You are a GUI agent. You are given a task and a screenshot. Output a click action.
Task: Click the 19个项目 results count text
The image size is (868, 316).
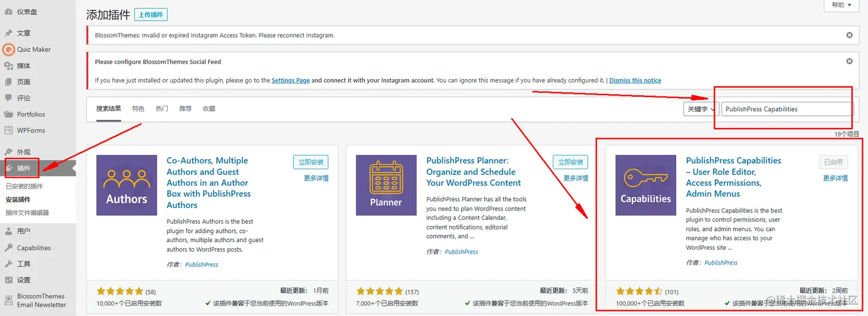pos(847,134)
